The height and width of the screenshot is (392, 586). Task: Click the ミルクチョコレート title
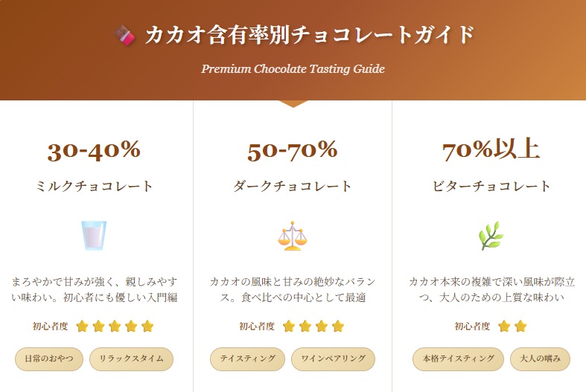click(95, 186)
